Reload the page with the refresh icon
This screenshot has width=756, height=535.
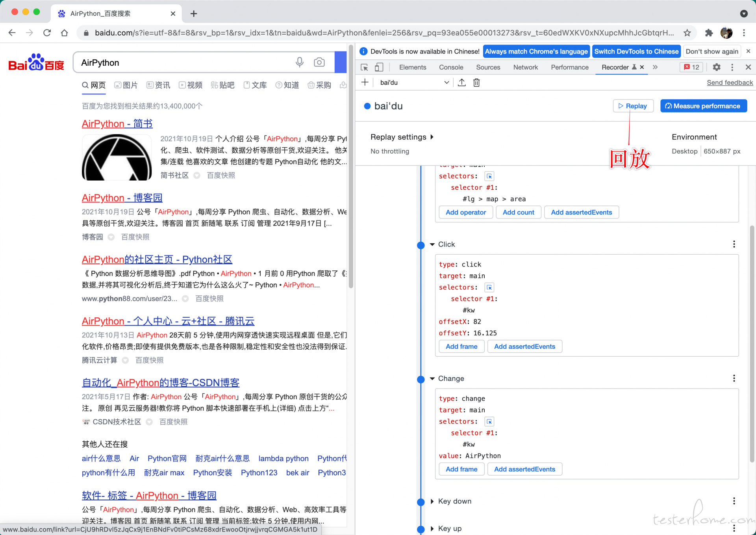tap(47, 33)
